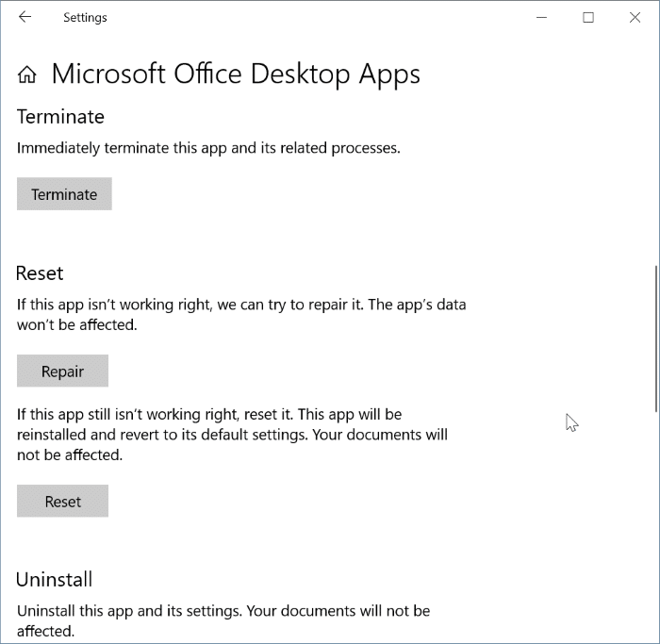Click the vertical scrollbar thumb

tap(656, 339)
